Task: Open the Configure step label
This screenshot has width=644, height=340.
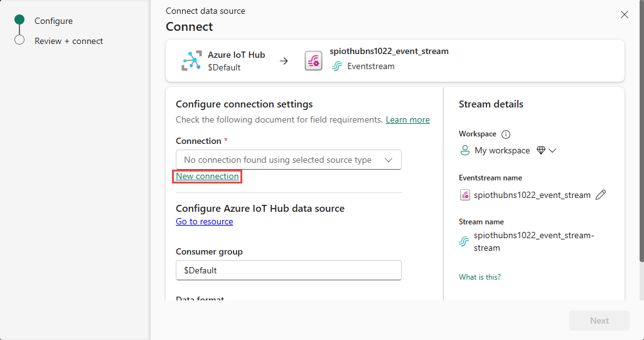Action: pos(53,21)
